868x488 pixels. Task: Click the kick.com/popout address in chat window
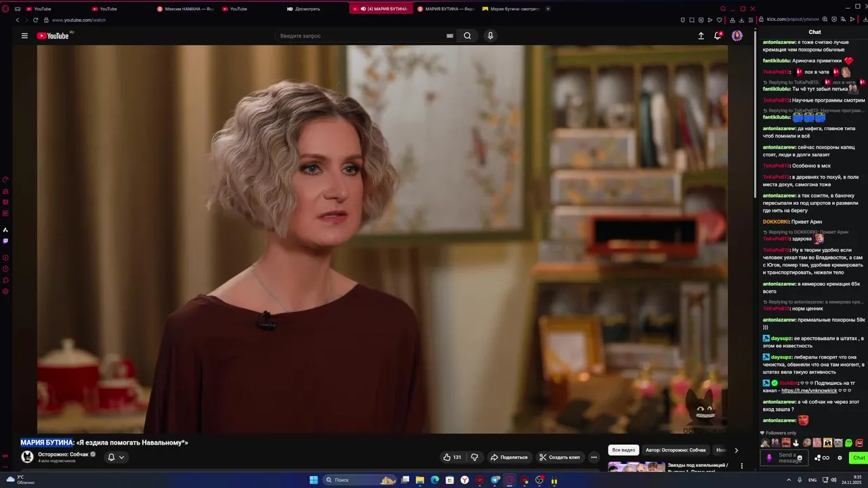click(x=793, y=20)
